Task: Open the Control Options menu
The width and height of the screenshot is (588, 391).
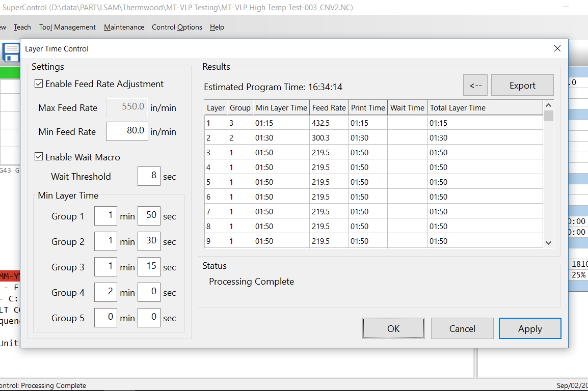Action: (x=177, y=27)
